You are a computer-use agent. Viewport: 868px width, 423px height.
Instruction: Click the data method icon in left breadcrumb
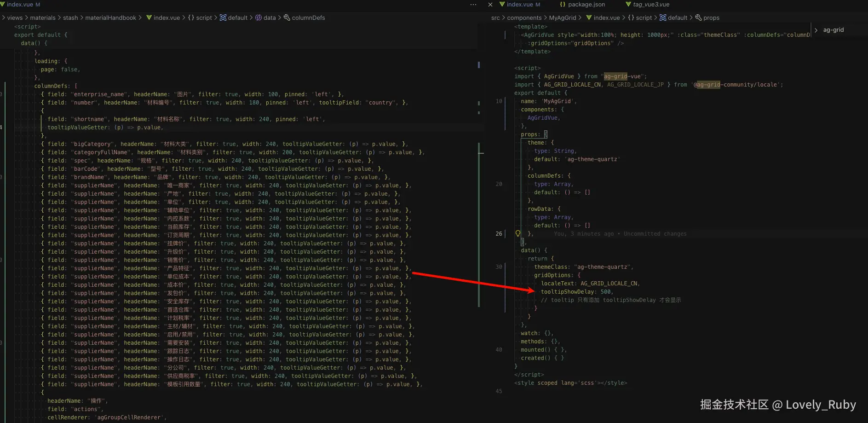click(x=259, y=17)
